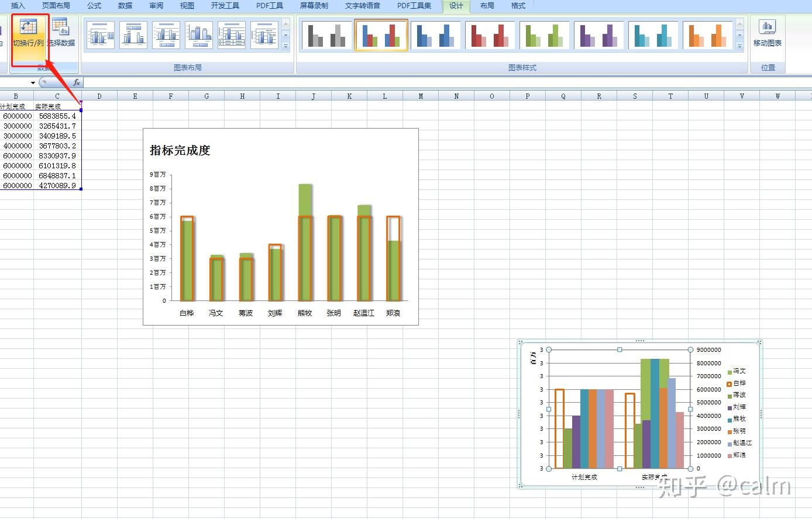Open the PDF工具集 ribbon tab
The width and height of the screenshot is (812, 519).
(414, 6)
